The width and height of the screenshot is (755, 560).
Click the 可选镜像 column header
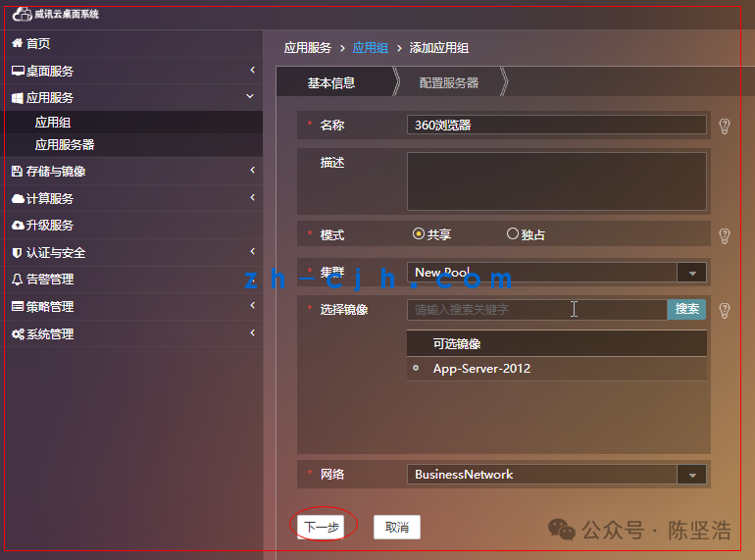(x=557, y=343)
